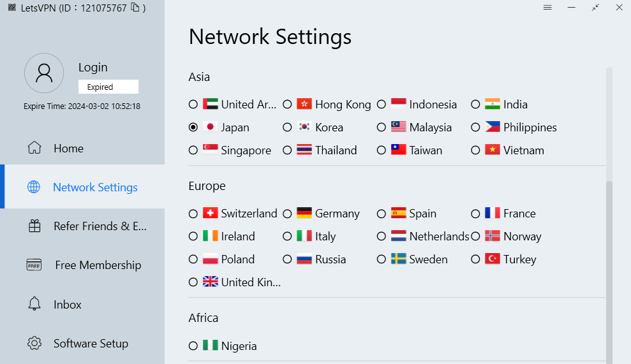This screenshot has height=364, width=631.
Task: Click the user profile avatar icon
Action: pos(44,73)
